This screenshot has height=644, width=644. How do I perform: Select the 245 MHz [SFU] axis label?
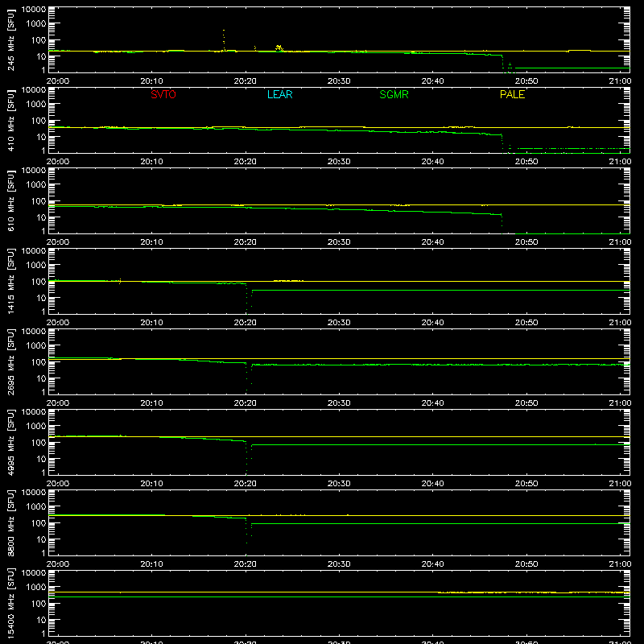tap(10, 39)
